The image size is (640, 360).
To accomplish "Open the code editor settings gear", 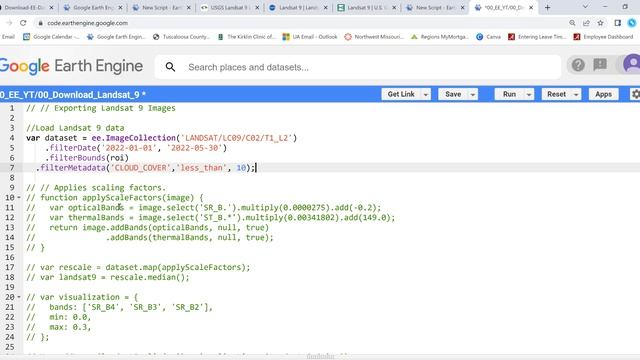I will pyautogui.click(x=635, y=94).
